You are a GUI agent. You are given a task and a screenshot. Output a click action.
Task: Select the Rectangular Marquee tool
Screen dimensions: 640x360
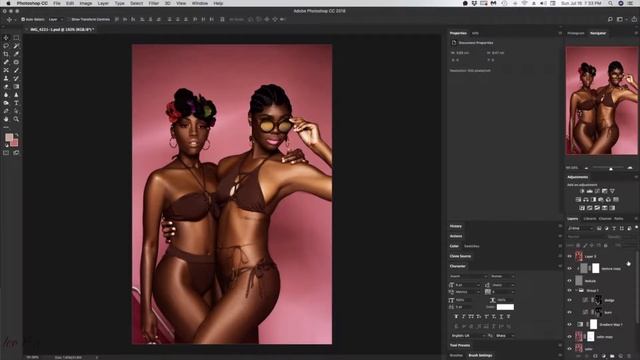[16, 38]
